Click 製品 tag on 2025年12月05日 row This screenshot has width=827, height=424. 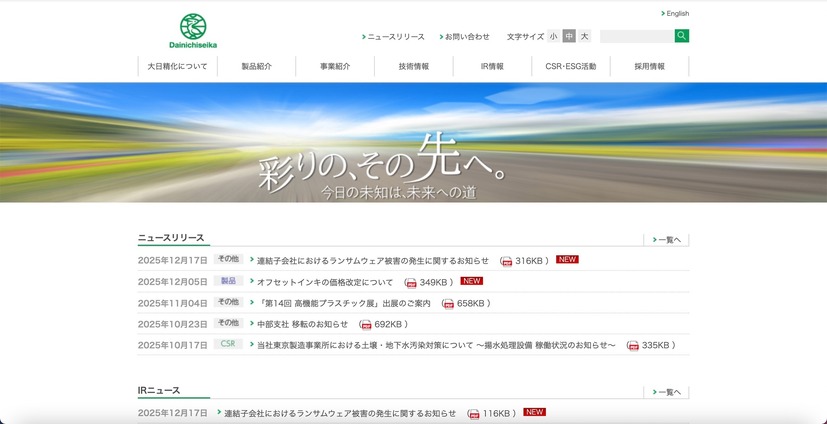(x=228, y=281)
